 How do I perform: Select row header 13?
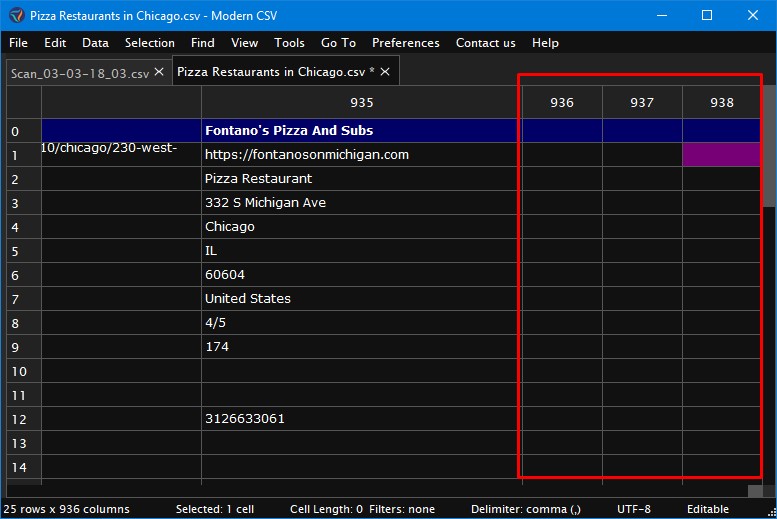click(24, 443)
